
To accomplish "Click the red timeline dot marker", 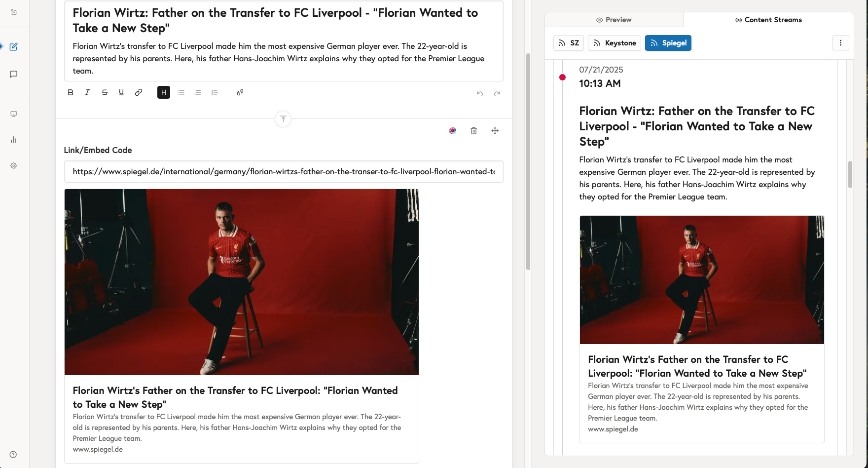I will [562, 77].
